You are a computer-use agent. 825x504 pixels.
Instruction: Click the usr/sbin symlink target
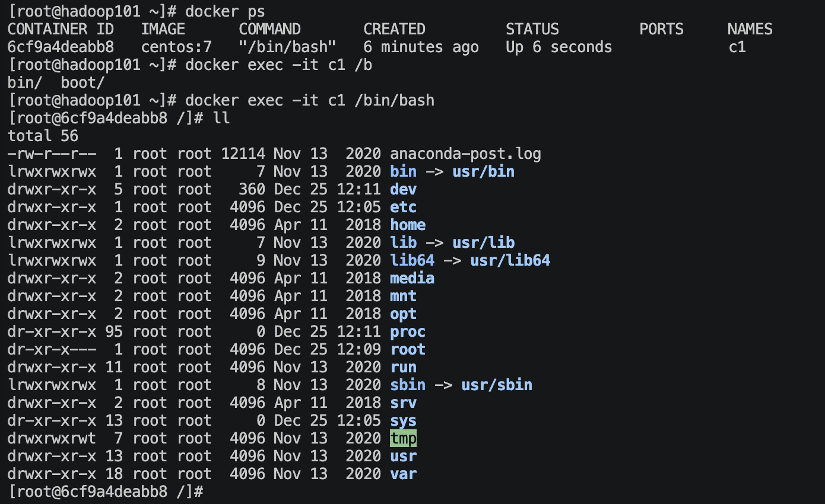[x=496, y=385]
